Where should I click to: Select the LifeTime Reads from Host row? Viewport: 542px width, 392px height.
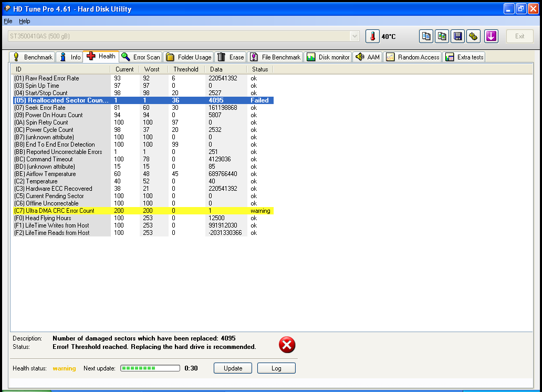point(143,233)
